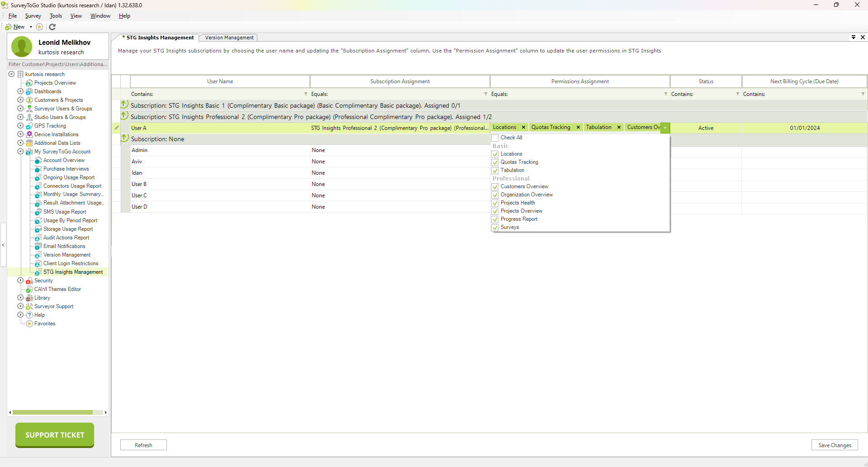Viewport: 868px width, 467px height.
Task: Click the favorites star toolbar icon
Action: click(39, 27)
